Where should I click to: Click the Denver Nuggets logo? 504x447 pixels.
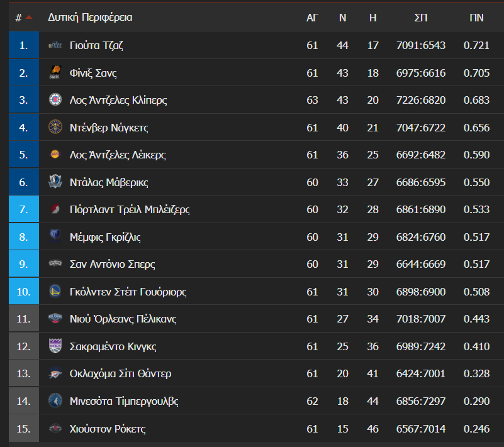coord(55,128)
